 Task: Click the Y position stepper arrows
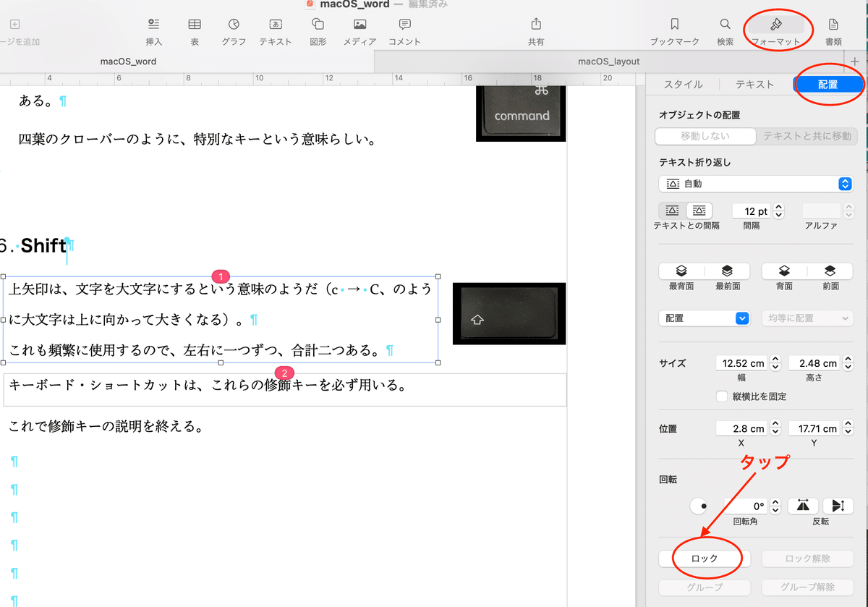(848, 428)
